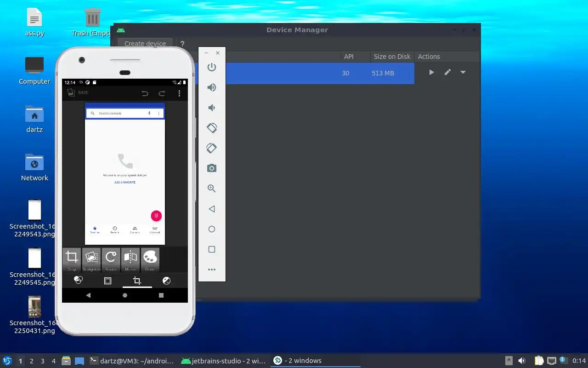Click emulator toolbar Back triangle

coord(212,209)
